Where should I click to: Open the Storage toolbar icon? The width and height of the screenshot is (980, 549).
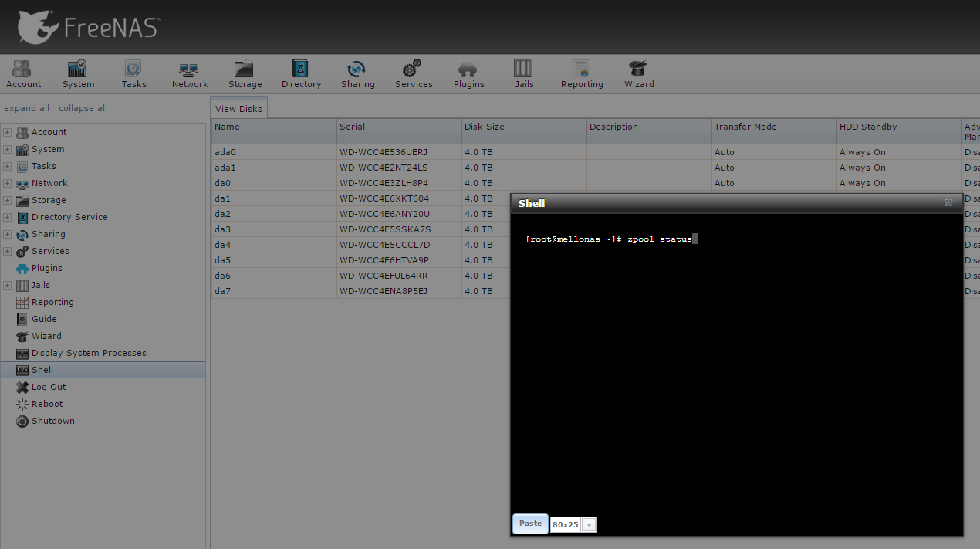(x=245, y=74)
